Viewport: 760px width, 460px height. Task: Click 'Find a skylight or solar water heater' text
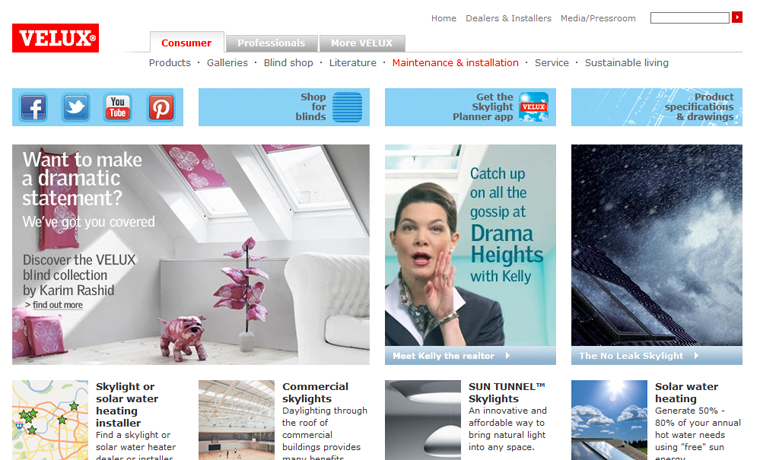point(136,445)
